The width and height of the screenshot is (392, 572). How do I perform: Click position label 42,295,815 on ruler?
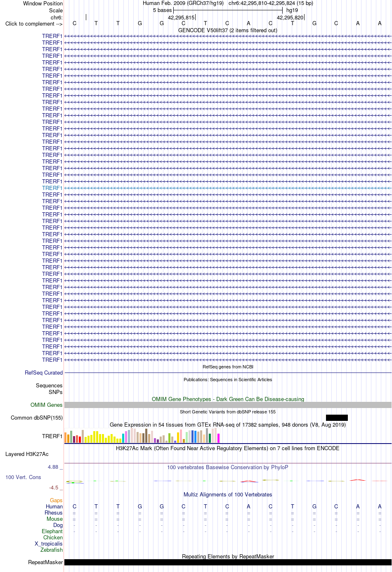[x=181, y=17]
